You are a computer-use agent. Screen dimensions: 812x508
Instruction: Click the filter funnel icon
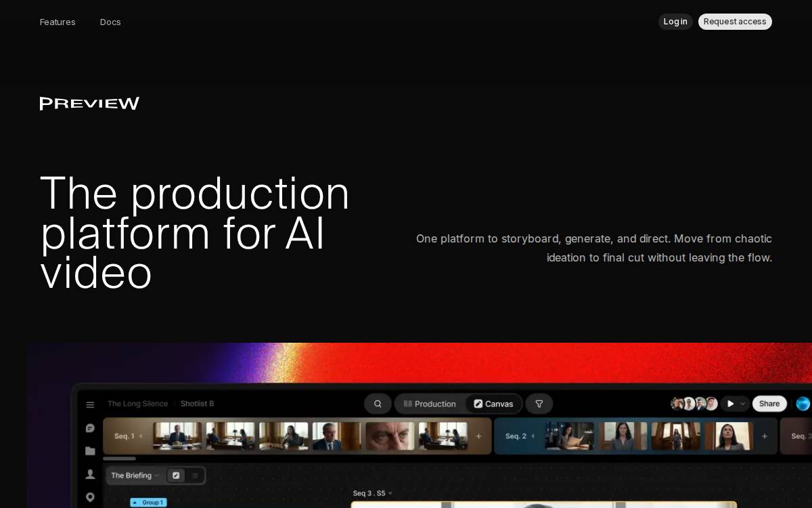[x=539, y=404]
